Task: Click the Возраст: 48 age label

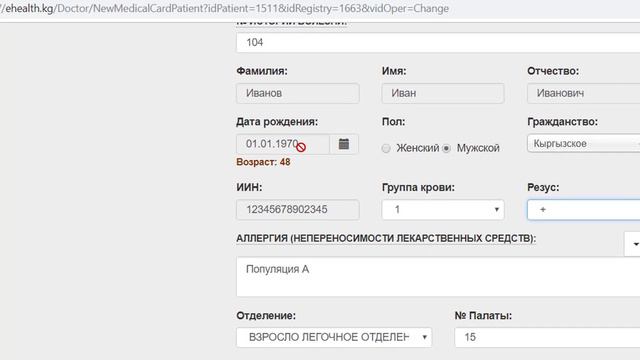Action: click(263, 162)
